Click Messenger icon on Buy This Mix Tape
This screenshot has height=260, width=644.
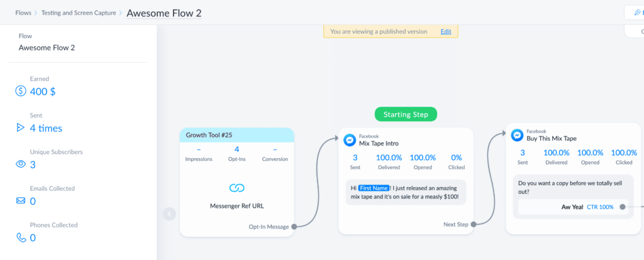coord(517,135)
